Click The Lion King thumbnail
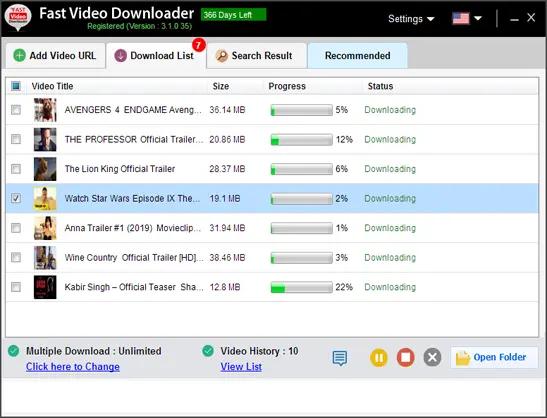 [x=45, y=169]
